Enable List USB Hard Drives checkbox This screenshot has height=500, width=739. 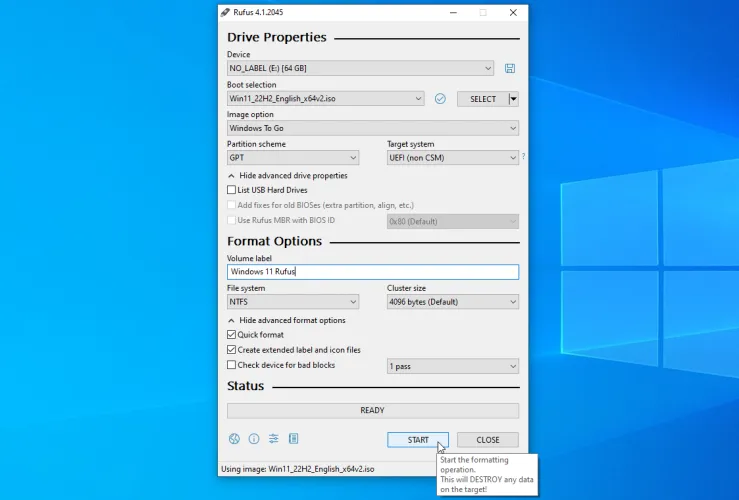232,190
